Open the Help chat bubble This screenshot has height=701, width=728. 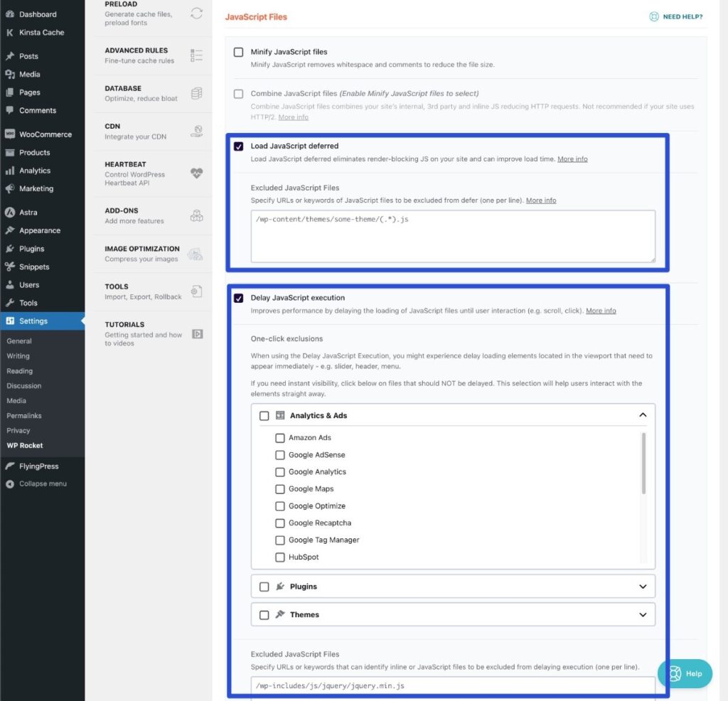click(684, 673)
